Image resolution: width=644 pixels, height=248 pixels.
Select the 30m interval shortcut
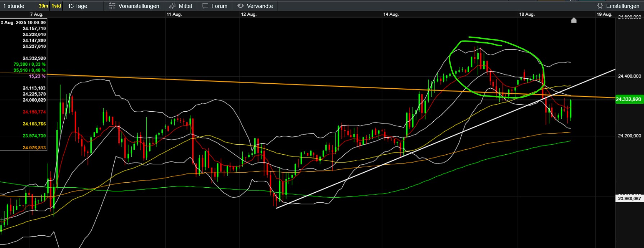click(x=44, y=6)
